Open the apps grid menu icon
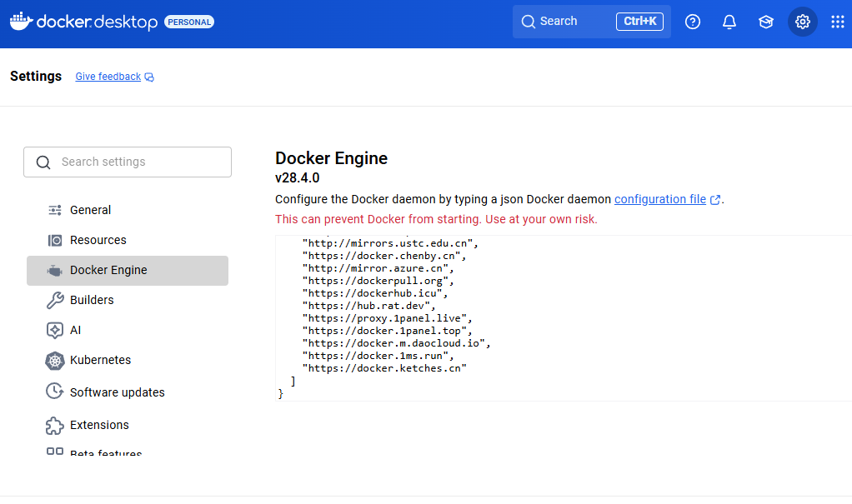Screen dimensions: 852x504 (x=837, y=22)
